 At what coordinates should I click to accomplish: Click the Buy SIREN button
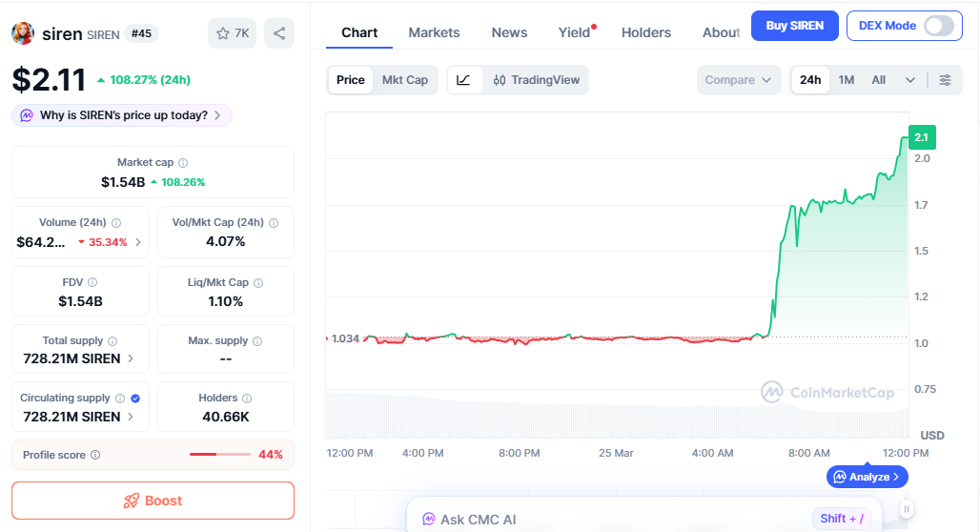coord(794,26)
